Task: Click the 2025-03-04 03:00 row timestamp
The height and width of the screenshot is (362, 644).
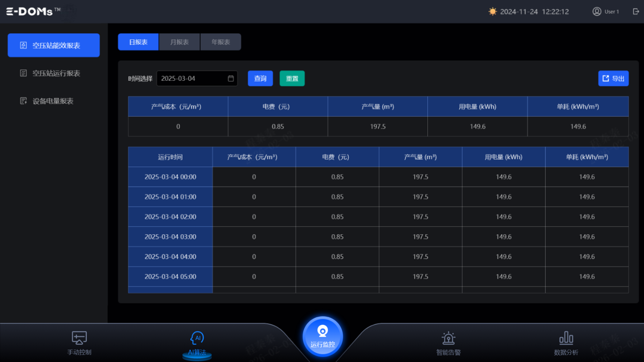Action: [170, 237]
